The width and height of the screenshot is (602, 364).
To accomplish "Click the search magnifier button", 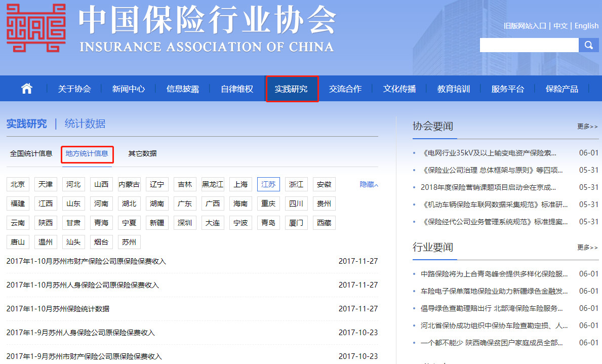I will pos(588,45).
